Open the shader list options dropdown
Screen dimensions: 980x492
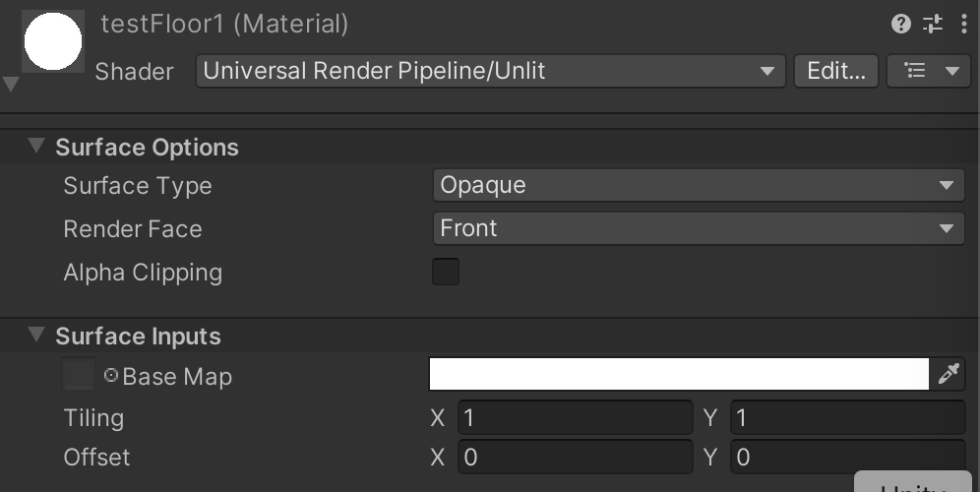929,71
